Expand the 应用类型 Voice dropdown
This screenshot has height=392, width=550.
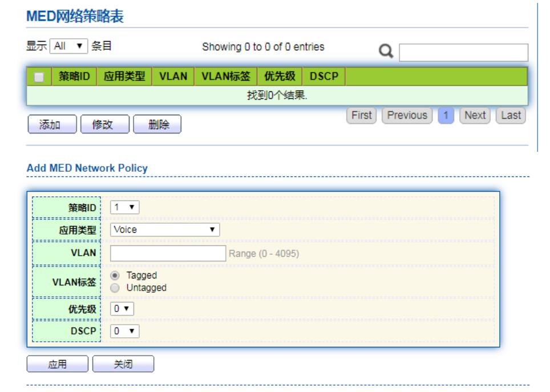(x=165, y=229)
